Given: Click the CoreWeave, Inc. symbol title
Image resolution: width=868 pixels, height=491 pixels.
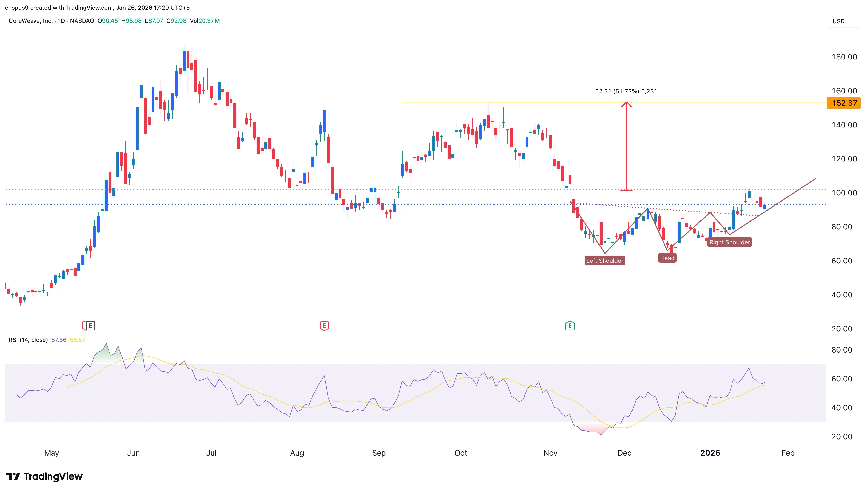Looking at the screenshot, I should [31, 21].
